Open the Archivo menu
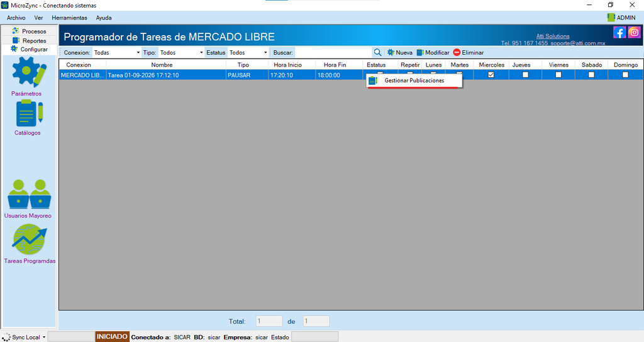 click(x=16, y=18)
